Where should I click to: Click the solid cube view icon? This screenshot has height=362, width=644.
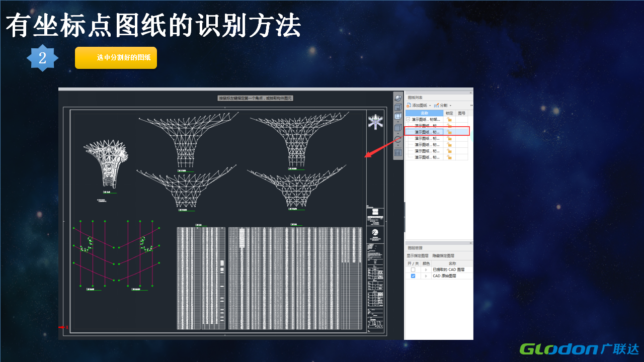(398, 128)
